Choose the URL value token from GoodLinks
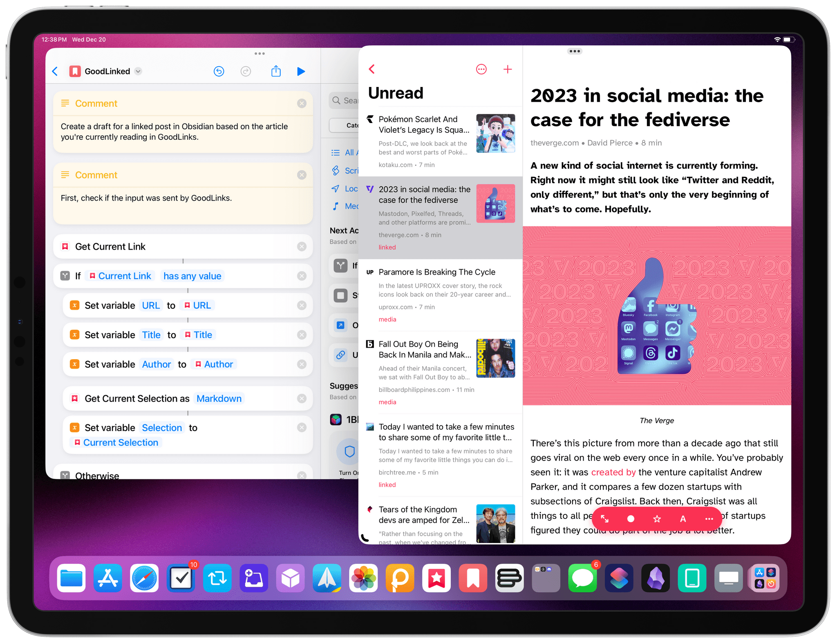Screen dimensions: 837x644 (x=198, y=305)
